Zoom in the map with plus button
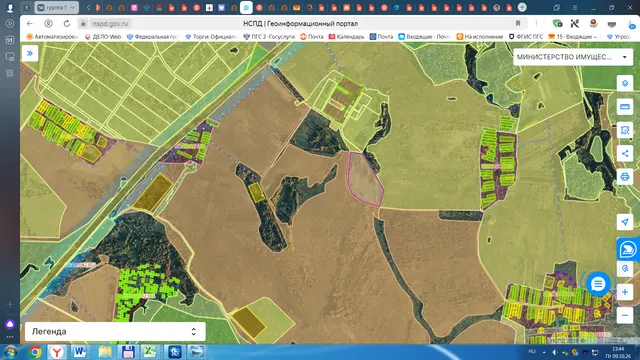640x360 pixels. pyautogui.click(x=625, y=292)
